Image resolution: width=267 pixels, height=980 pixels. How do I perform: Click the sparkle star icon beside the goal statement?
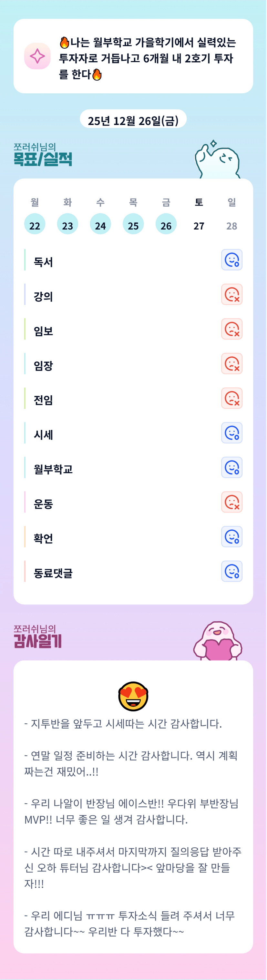[37, 56]
